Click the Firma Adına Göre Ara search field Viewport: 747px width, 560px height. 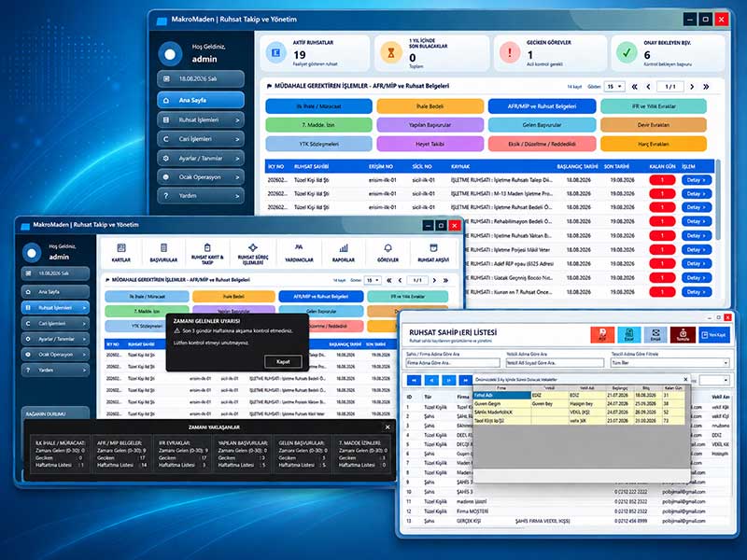coord(453,363)
